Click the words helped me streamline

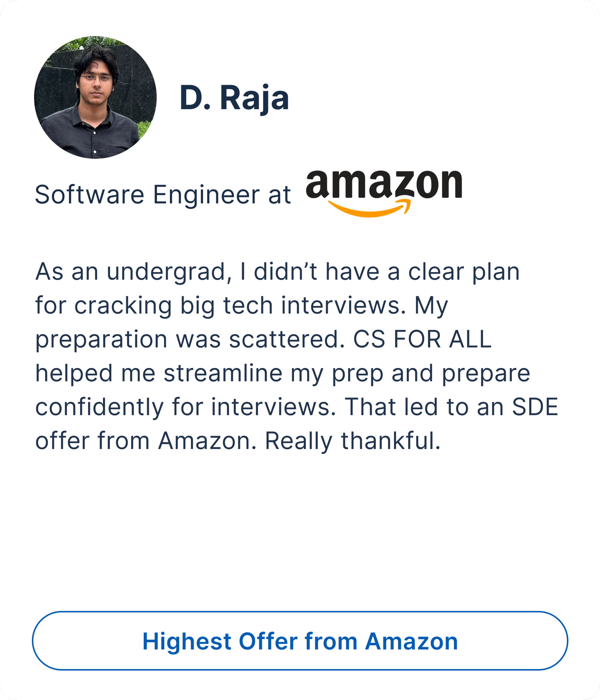tap(159, 373)
